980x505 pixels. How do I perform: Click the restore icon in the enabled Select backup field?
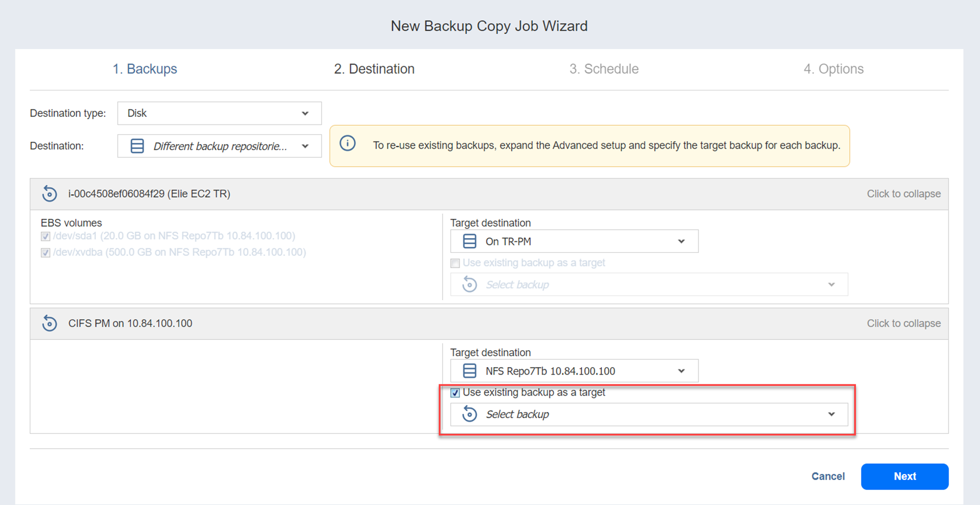pyautogui.click(x=469, y=414)
